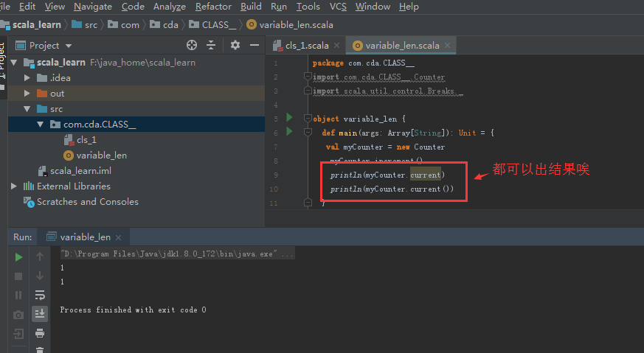Viewport: 644px width, 353px height.
Task: Click run gutter arrow beside def main
Action: click(x=289, y=132)
